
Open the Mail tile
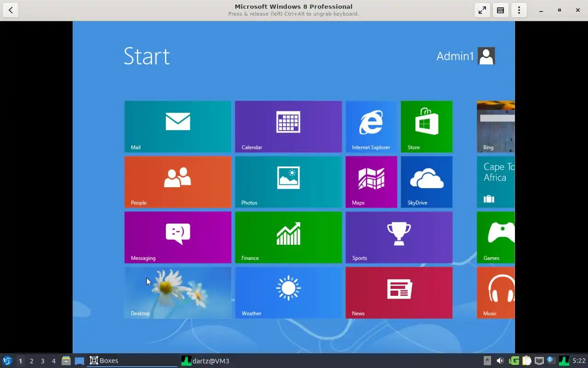(178, 126)
